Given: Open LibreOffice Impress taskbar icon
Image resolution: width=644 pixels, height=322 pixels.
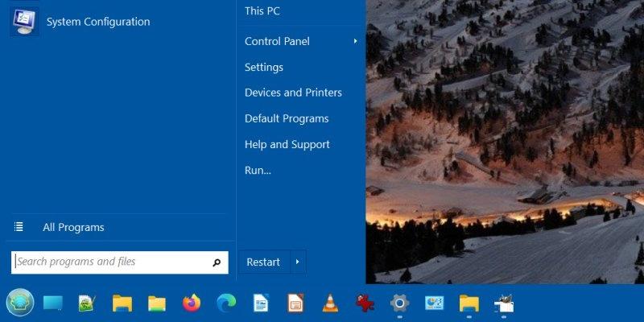Looking at the screenshot, I should [x=295, y=303].
